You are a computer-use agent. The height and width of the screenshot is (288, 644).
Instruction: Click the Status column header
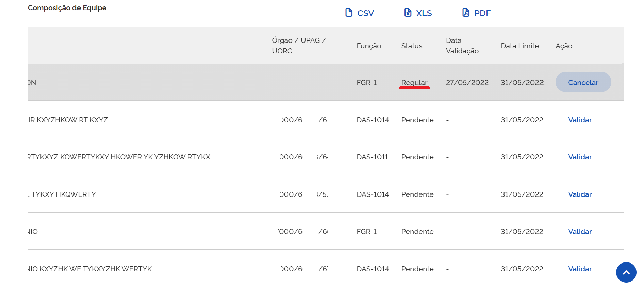point(411,46)
